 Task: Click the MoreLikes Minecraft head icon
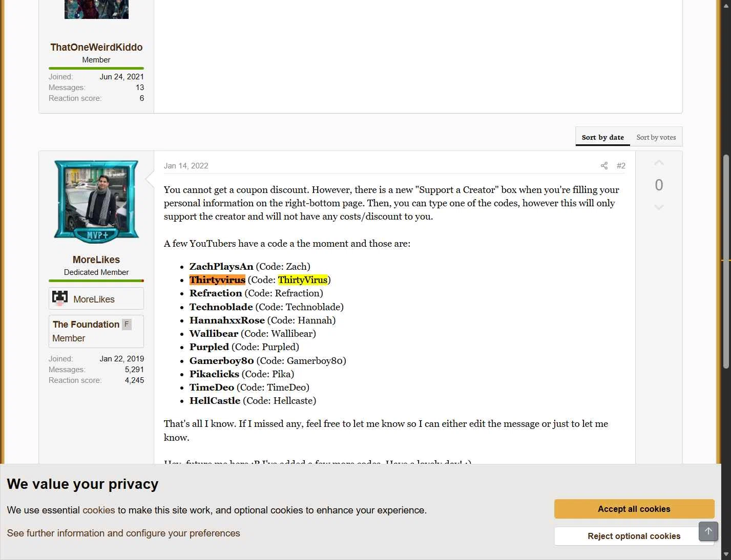pyautogui.click(x=60, y=298)
